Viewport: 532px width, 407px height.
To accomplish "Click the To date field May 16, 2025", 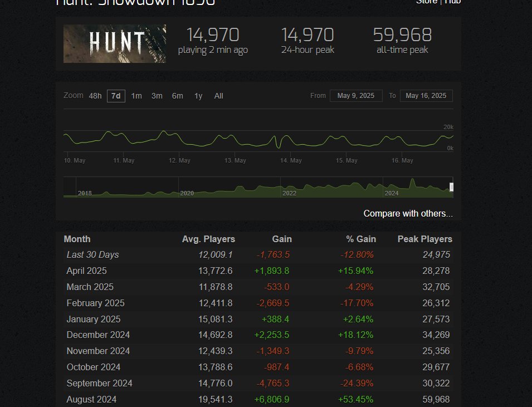I will (426, 96).
